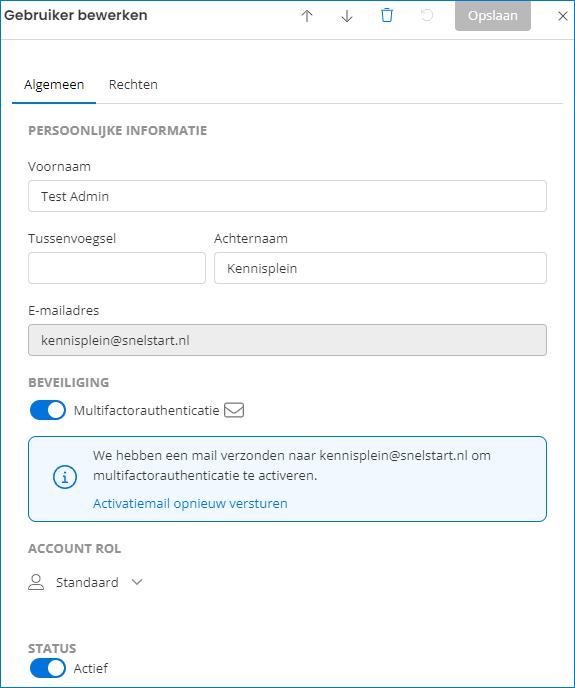This screenshot has width=575, height=688.
Task: Expand the Standaard role chevron
Action: click(x=137, y=582)
